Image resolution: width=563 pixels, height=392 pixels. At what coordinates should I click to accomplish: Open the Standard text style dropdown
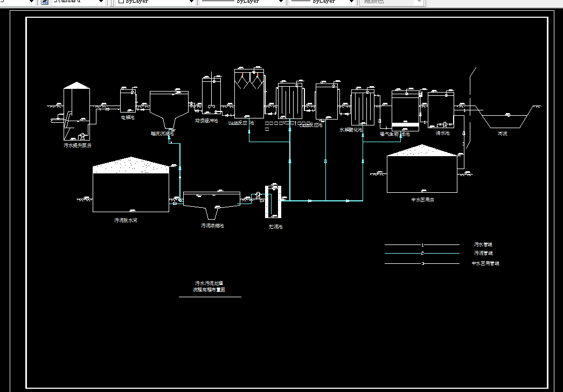[x=101, y=2]
